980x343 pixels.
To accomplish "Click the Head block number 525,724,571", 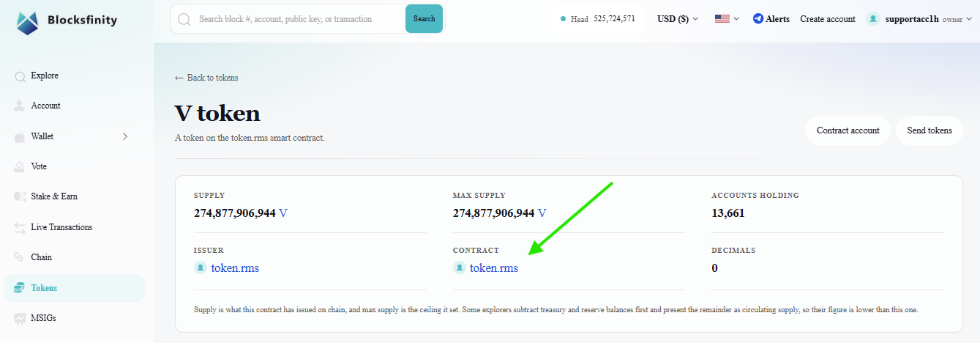I will point(614,19).
